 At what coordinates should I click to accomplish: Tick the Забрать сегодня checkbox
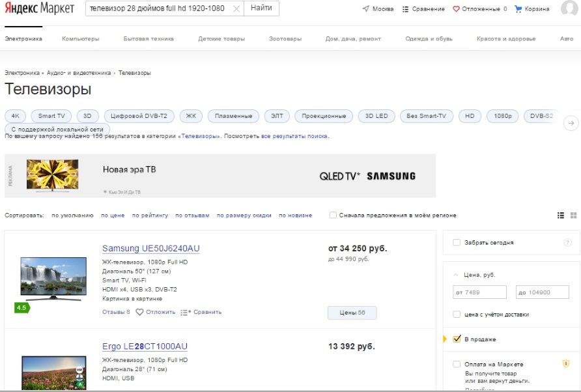pos(457,242)
